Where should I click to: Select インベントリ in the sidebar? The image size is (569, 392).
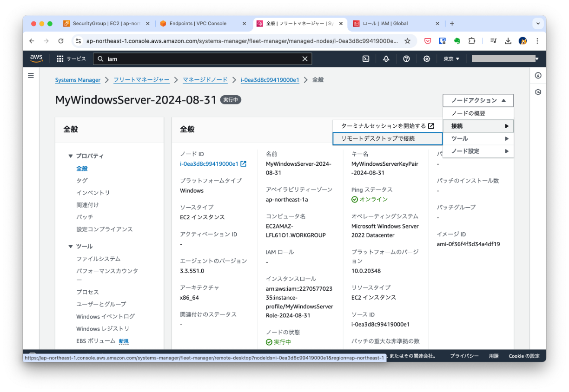(x=93, y=193)
